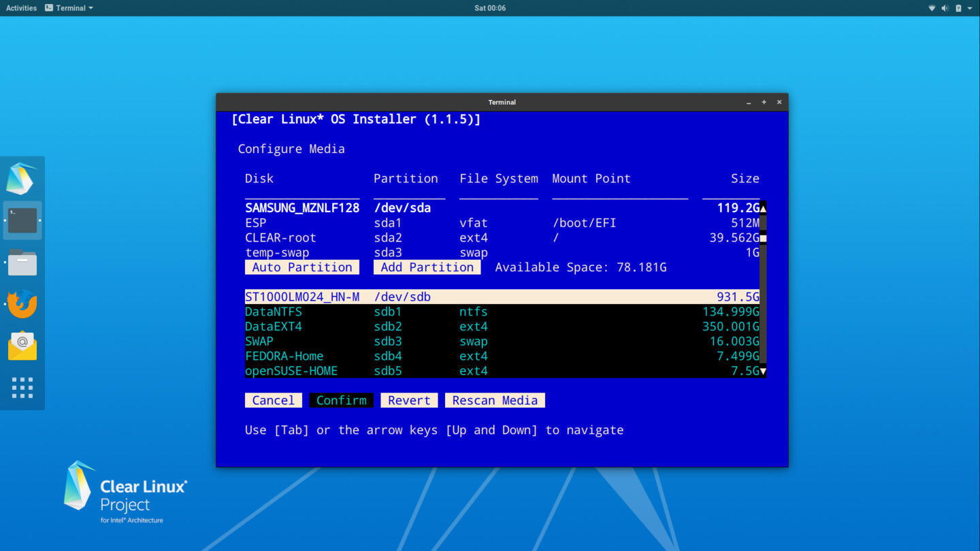Viewport: 980px width, 551px height.
Task: Select SWAP sdb3 partition row
Action: pos(502,341)
